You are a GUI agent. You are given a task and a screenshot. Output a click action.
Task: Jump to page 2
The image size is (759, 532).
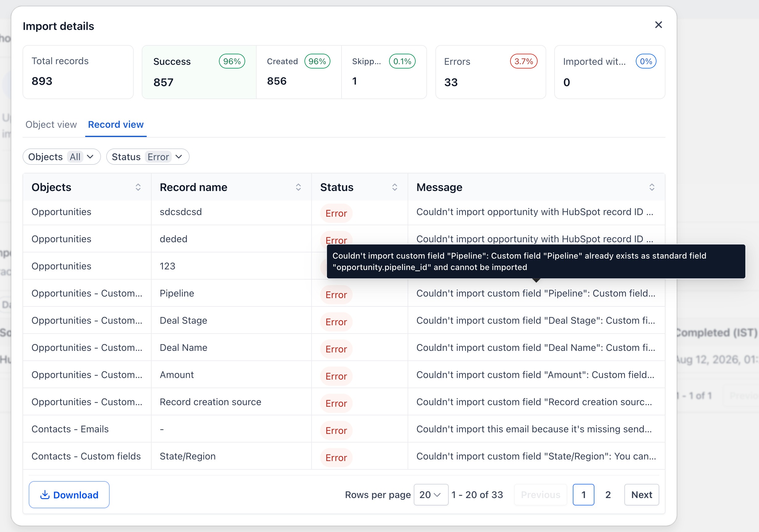tap(608, 495)
